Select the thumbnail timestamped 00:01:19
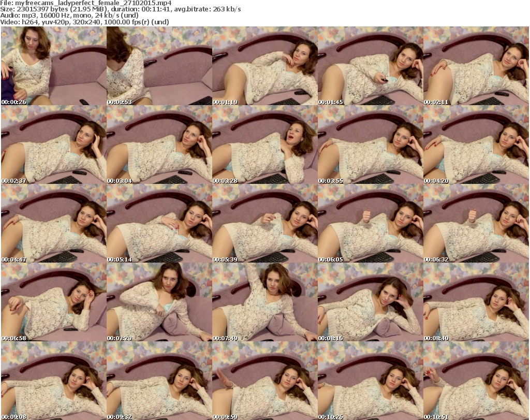This screenshot has height=420, width=530. click(x=264, y=66)
